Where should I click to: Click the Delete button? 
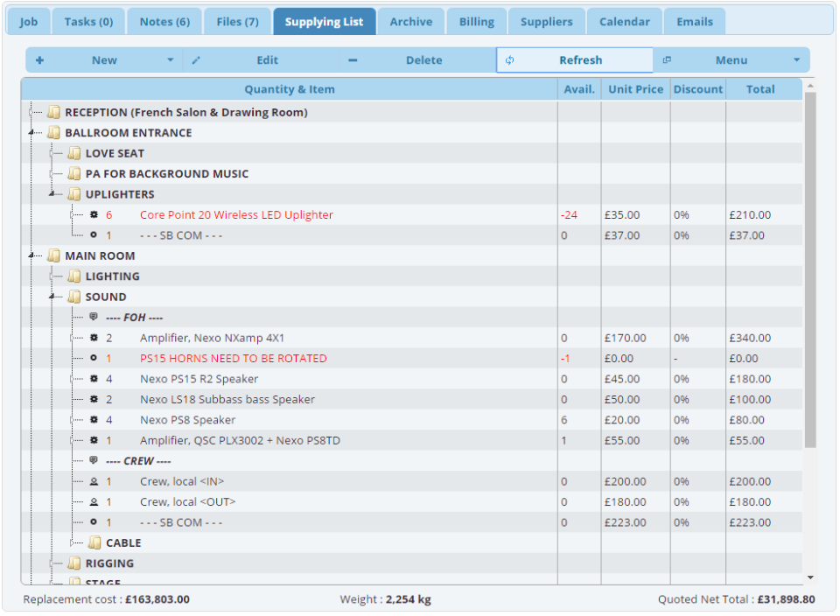click(418, 60)
